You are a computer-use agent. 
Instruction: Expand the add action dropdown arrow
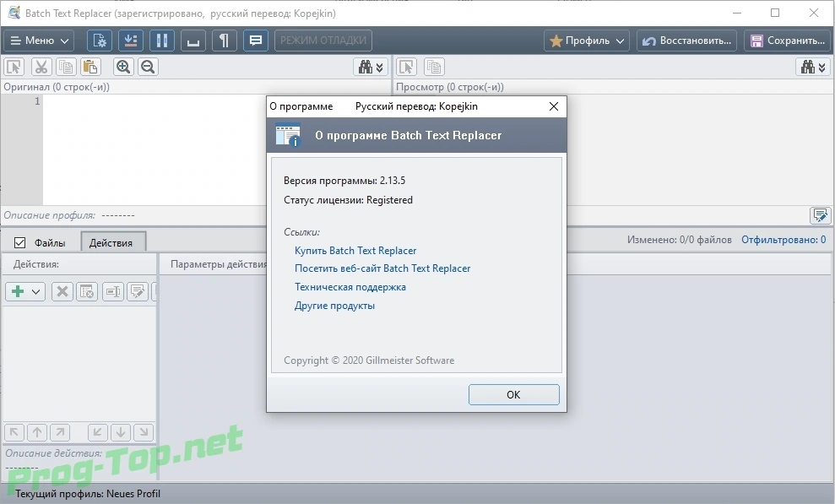coord(35,291)
